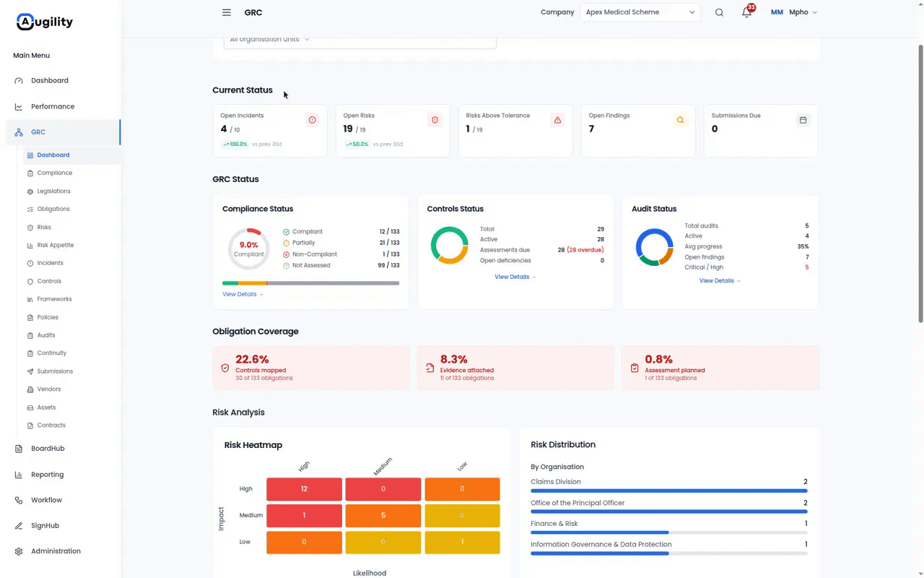Click the Compliance Status donut chart
The height and width of the screenshot is (578, 924).
coord(248,249)
